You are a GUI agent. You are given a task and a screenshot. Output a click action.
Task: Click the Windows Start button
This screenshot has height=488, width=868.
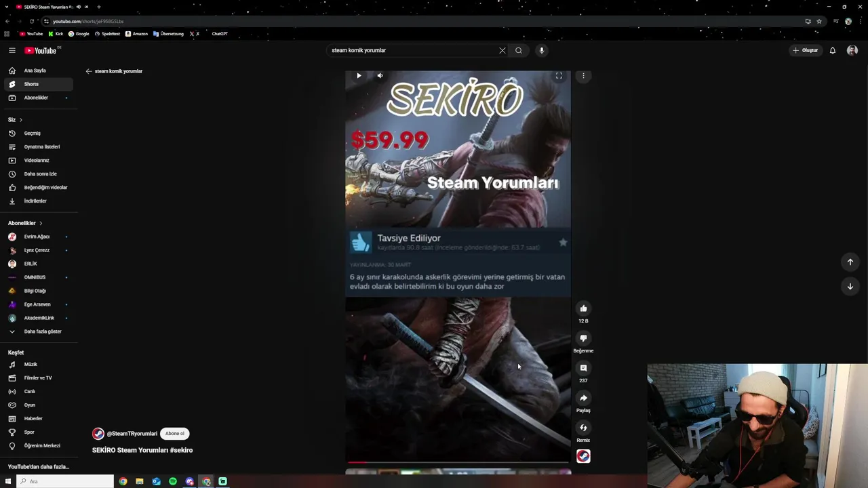(8, 481)
